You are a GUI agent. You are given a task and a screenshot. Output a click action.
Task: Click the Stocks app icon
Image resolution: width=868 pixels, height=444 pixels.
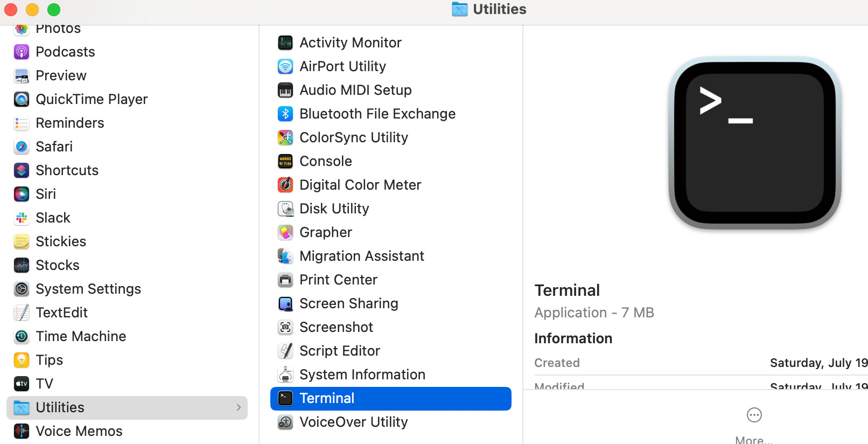click(x=22, y=265)
